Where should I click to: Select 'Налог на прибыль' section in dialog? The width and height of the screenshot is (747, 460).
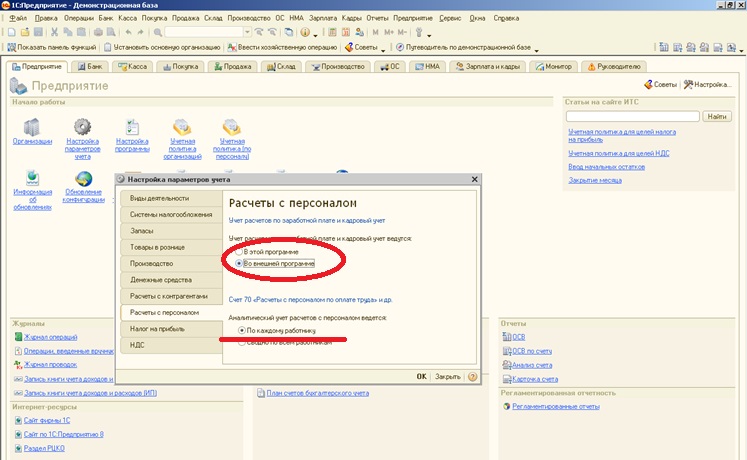coord(172,329)
